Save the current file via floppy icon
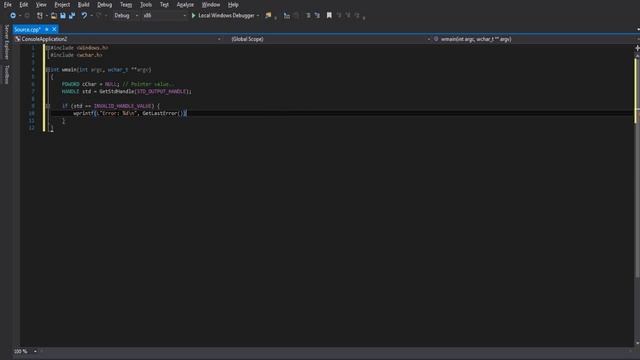This screenshot has height=360, width=640. (63, 16)
